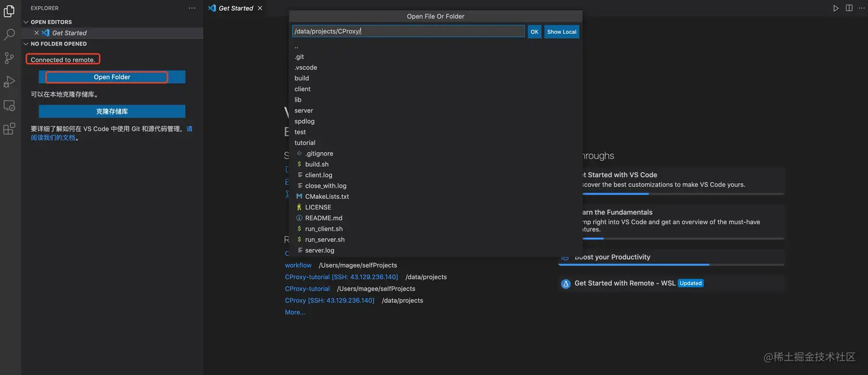Open recent workflow project link
The width and height of the screenshot is (868, 375).
pyautogui.click(x=298, y=265)
